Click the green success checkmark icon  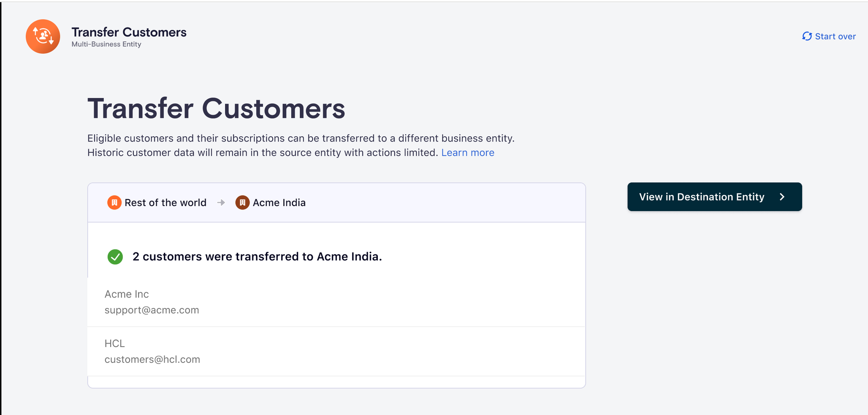pyautogui.click(x=115, y=257)
